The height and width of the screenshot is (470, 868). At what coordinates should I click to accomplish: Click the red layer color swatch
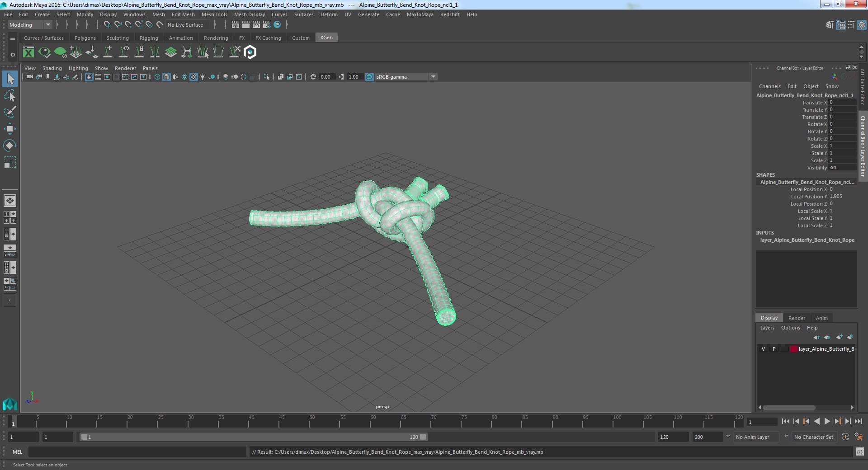tap(793, 349)
